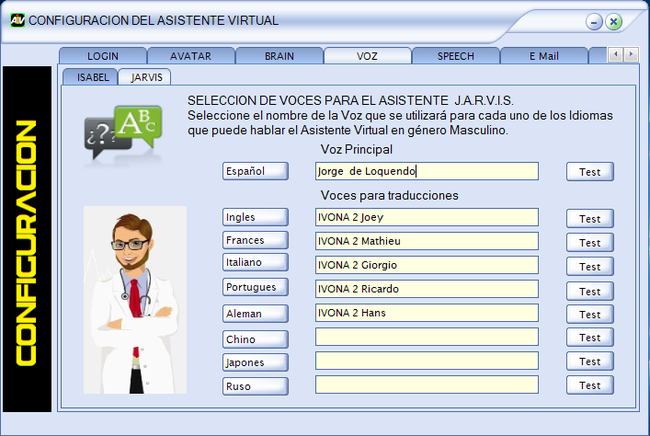The height and width of the screenshot is (436, 650).
Task: Click the Japones language button
Action: (x=255, y=363)
